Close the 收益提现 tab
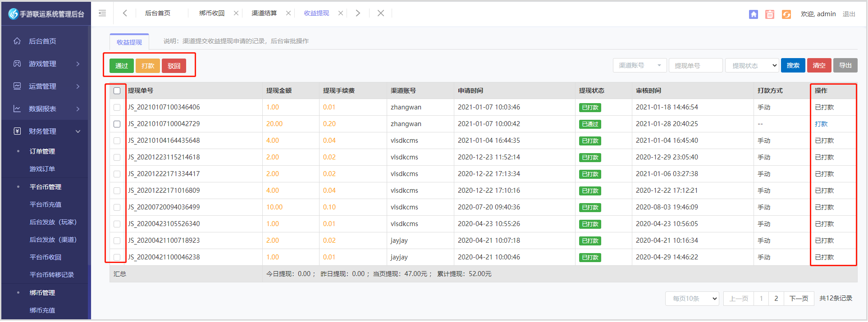This screenshot has width=868, height=322. click(x=341, y=14)
